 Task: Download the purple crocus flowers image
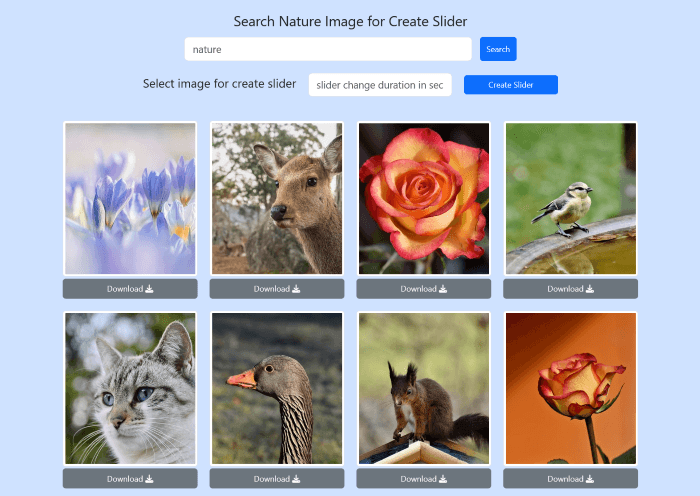(130, 289)
